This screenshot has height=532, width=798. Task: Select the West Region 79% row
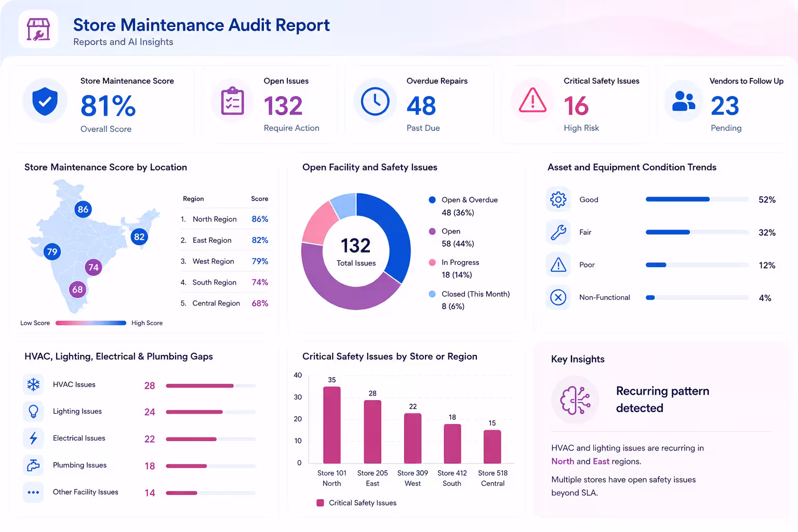(224, 261)
